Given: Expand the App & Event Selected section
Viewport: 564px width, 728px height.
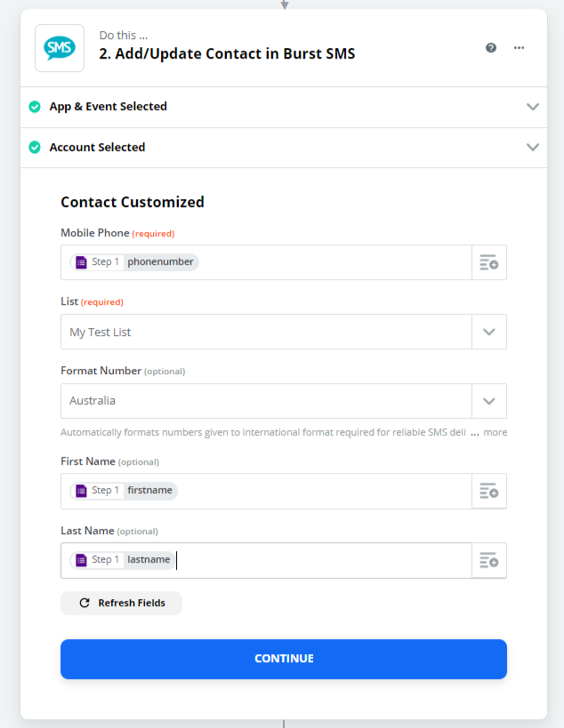Looking at the screenshot, I should 532,107.
